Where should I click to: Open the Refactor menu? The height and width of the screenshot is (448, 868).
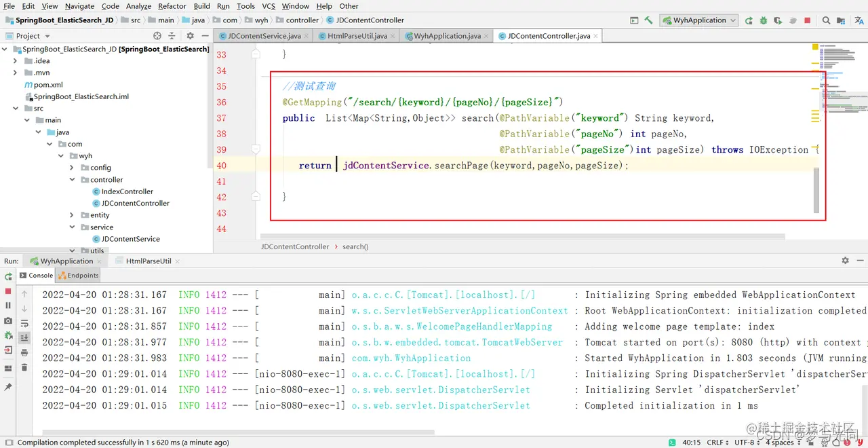pos(172,6)
